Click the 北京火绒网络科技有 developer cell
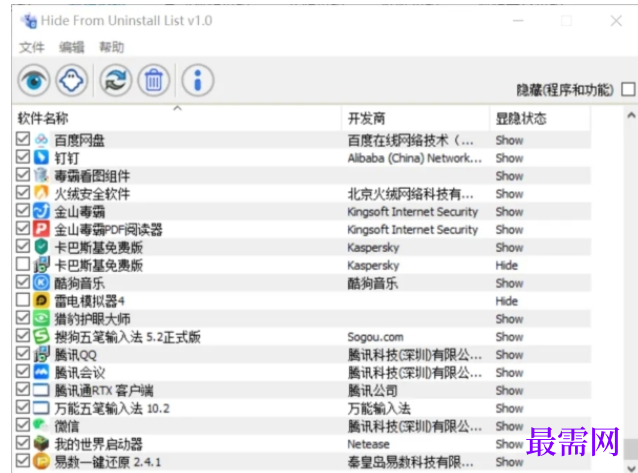Screen dimensions: 638x473 click(411, 194)
